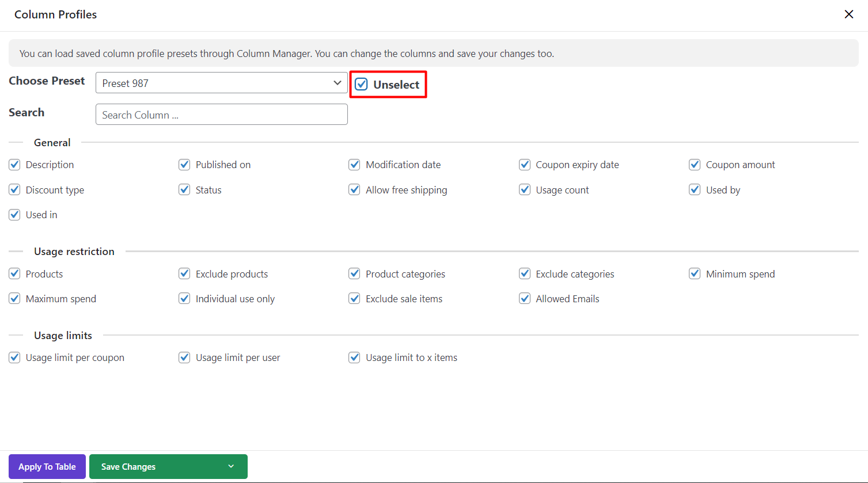Toggle the Unselect checkbox
This screenshot has height=483, width=868.
361,85
